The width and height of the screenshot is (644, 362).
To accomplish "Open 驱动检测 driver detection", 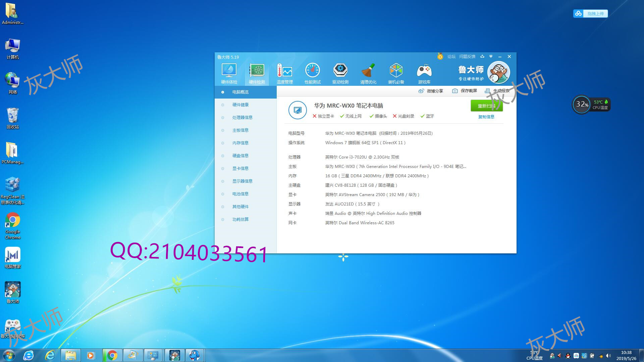I will pos(340,74).
